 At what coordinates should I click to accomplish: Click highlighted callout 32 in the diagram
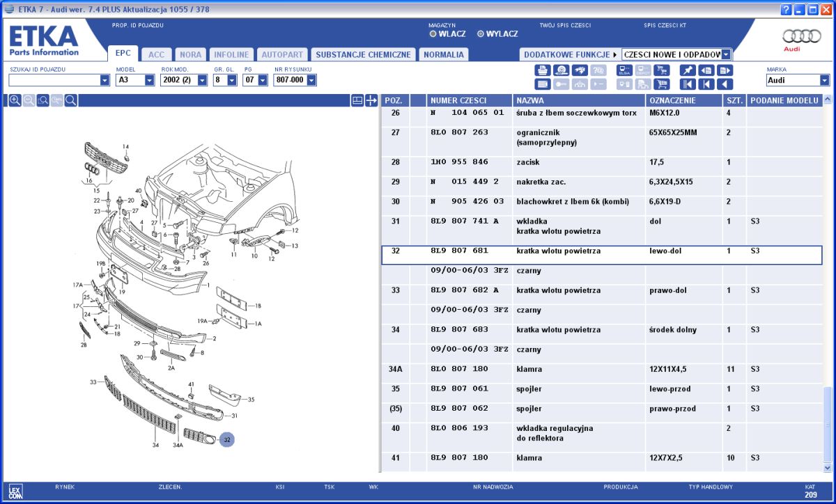227,439
